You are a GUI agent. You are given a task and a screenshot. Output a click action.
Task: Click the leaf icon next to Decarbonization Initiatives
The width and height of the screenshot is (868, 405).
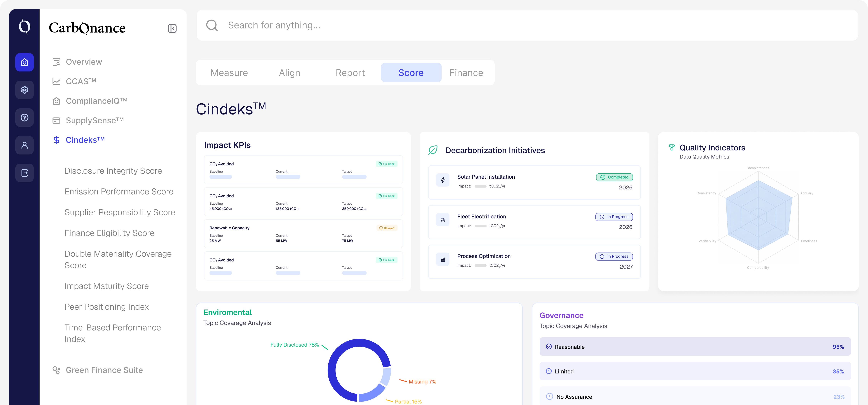(x=433, y=150)
